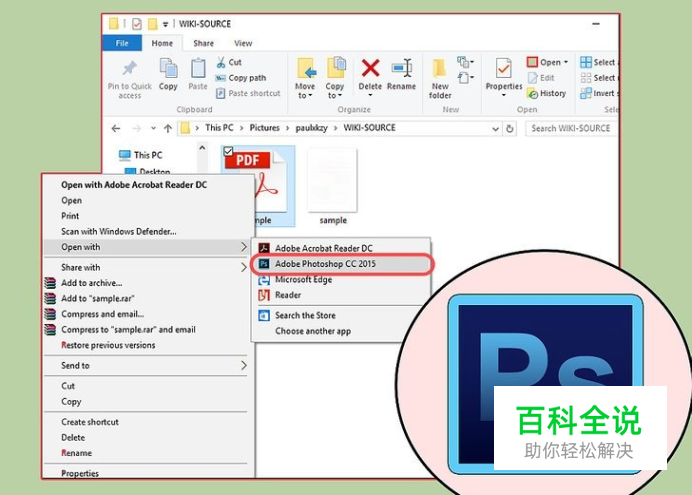Click the Select all icon
The height and width of the screenshot is (495, 692).
tap(586, 62)
